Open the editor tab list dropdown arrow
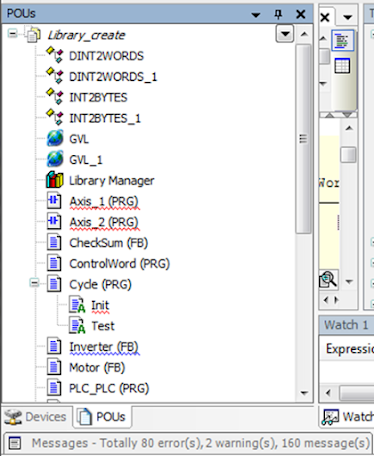Screen dimensions: 374x456 [x=348, y=17]
